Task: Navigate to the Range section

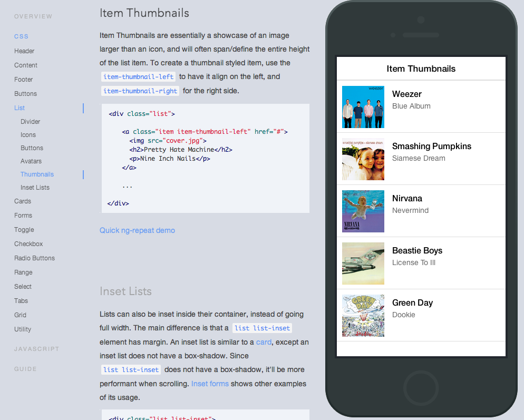Action: (23, 272)
